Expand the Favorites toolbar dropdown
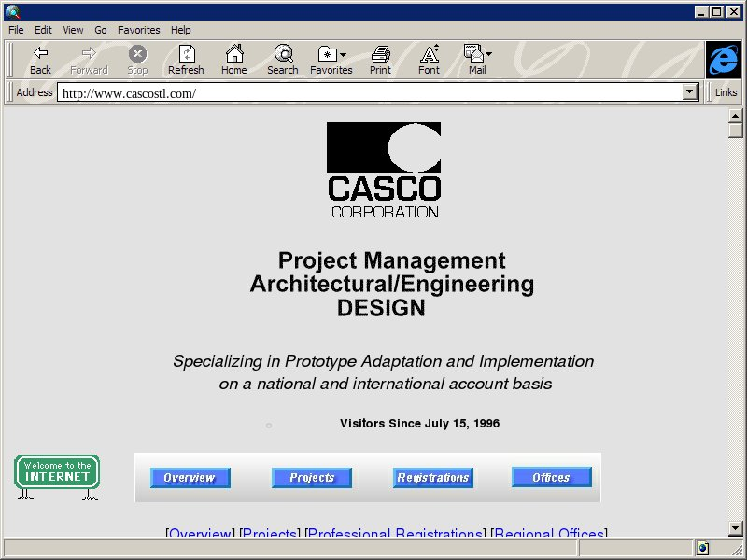Screen dimensions: 747x560 pyautogui.click(x=343, y=55)
